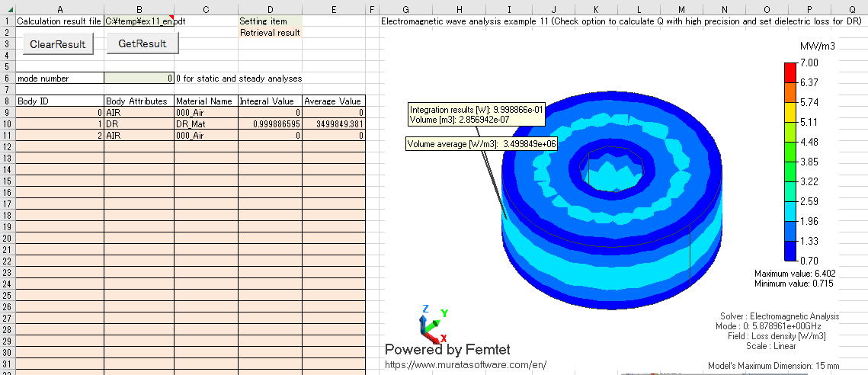Viewport: 868px width, 375px height.
Task: Click the Volume average tooltip label
Action: click(481, 144)
